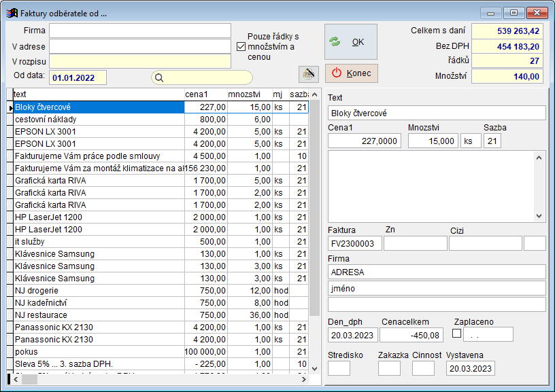Click 'Bez DPH' value 454 183,20
This screenshot has height=392, width=555.
pos(507,46)
